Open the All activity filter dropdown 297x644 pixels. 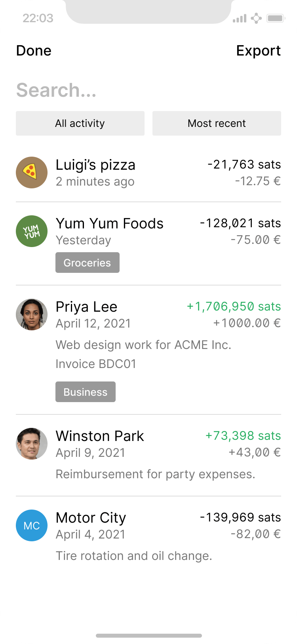[80, 123]
